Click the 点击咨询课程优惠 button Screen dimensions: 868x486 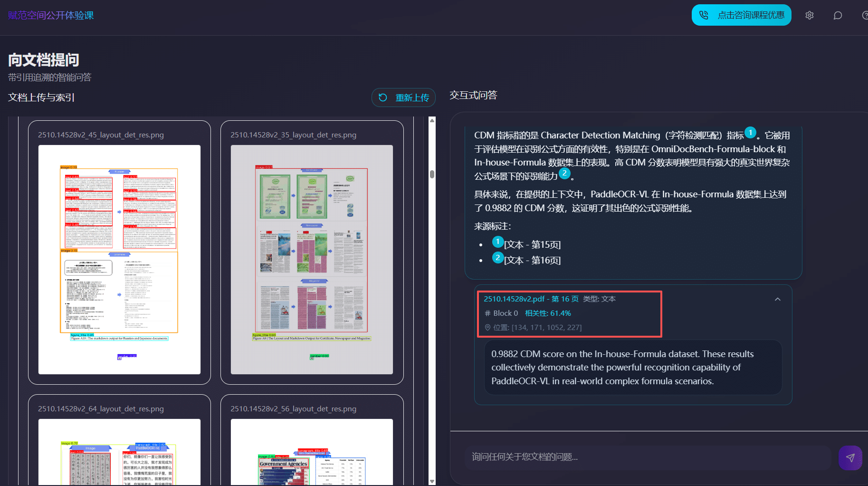click(741, 15)
